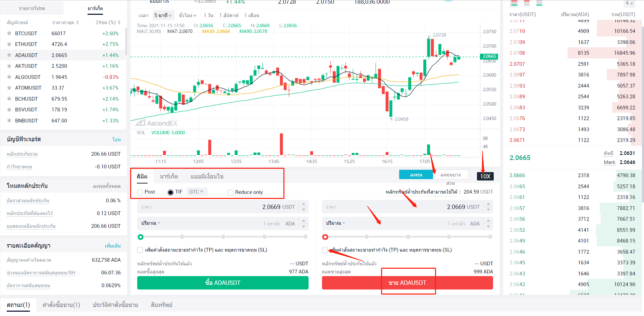This screenshot has height=316, width=644.
Task: Open the ชั่วโมง interval dropdown
Action: 188,15
